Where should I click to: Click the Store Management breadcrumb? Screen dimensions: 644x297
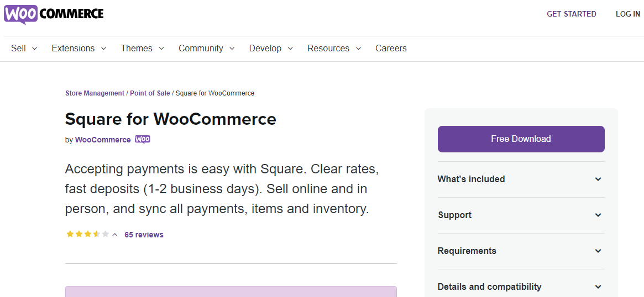click(x=95, y=93)
